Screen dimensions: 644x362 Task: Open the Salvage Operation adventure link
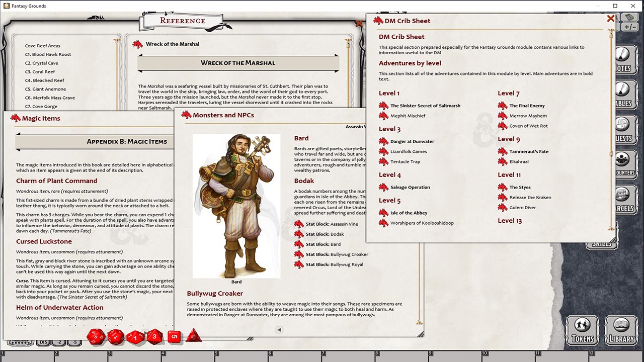coord(410,187)
